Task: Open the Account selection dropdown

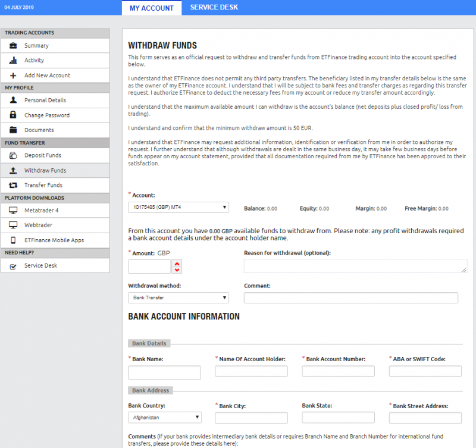Action: tap(178, 207)
